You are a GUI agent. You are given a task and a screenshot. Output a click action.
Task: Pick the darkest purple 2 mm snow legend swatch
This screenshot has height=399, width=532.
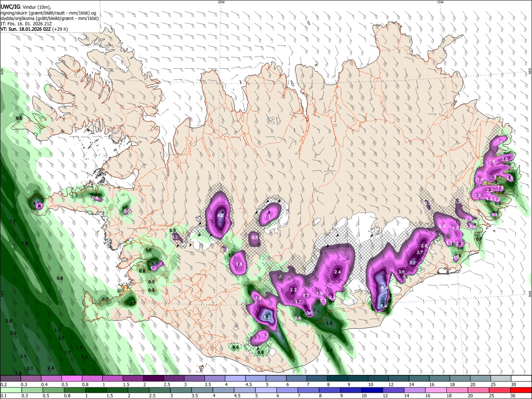pos(153,379)
